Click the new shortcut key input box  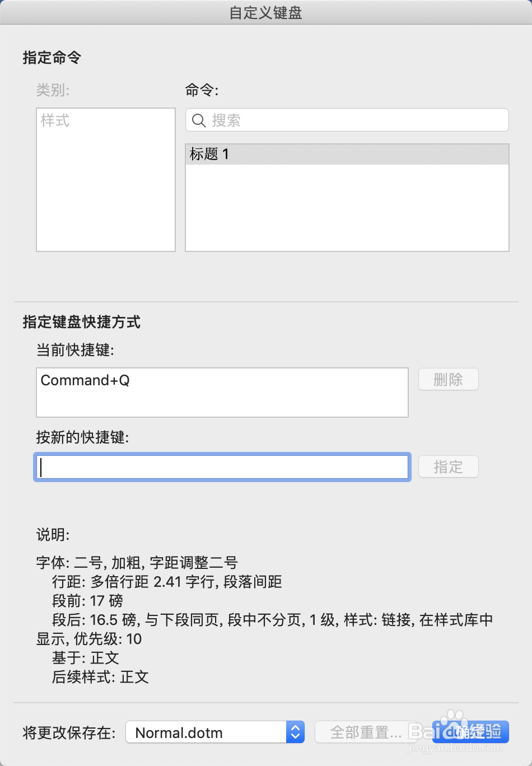point(222,467)
